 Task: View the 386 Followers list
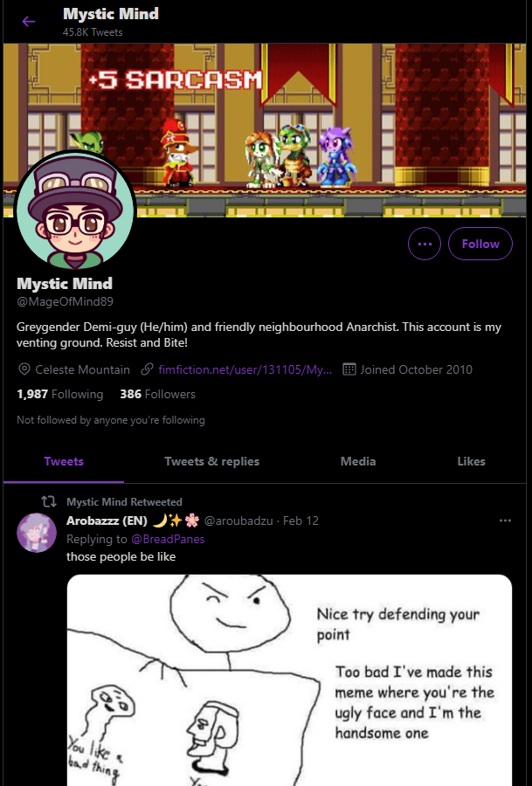[x=157, y=394]
